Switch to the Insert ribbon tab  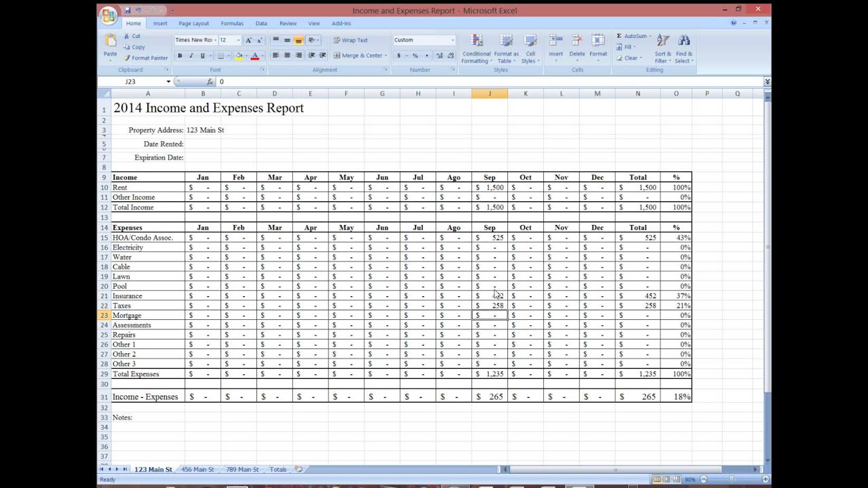(160, 23)
